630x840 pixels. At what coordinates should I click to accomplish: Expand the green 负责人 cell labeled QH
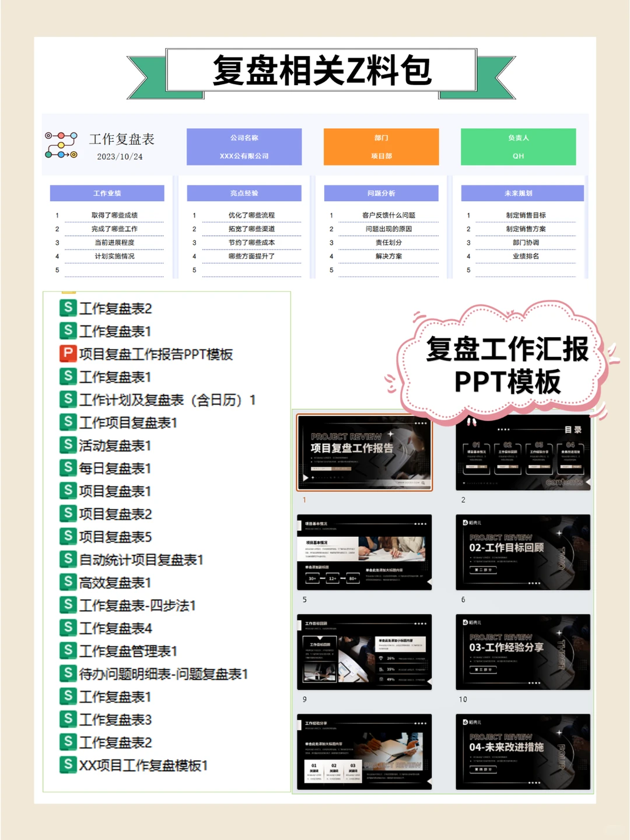[518, 146]
